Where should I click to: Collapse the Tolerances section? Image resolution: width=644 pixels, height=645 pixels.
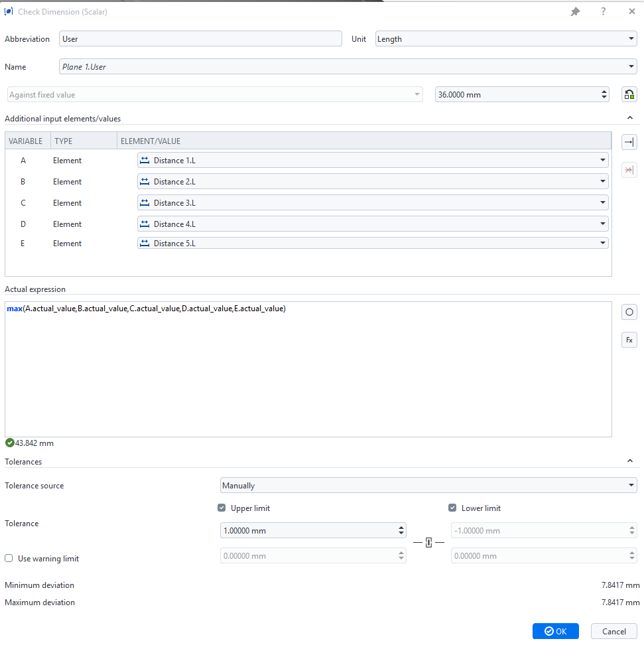(x=629, y=461)
